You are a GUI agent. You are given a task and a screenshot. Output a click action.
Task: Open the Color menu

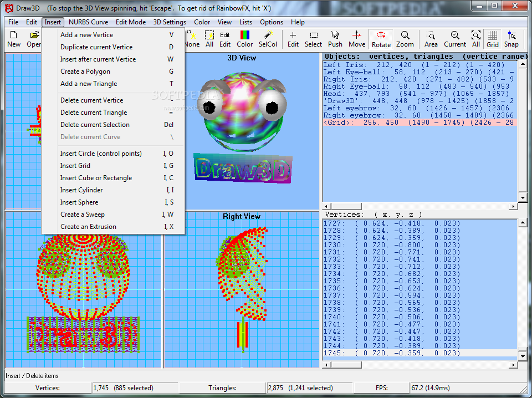tap(202, 22)
